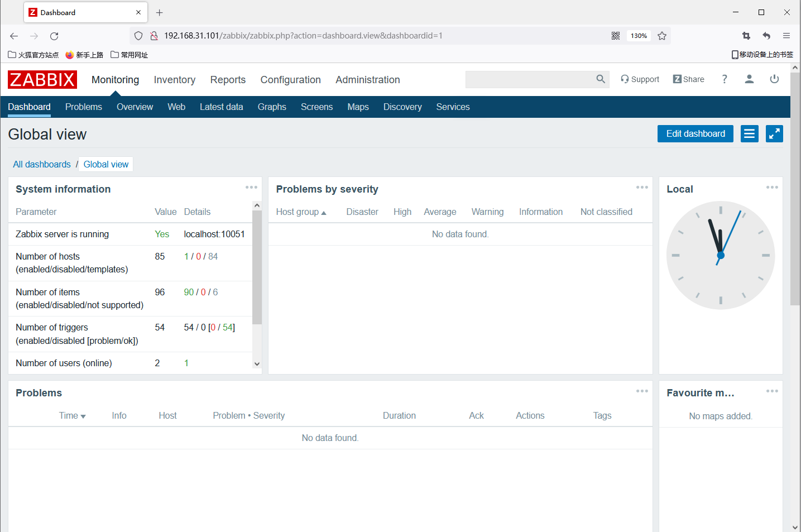The width and height of the screenshot is (801, 532).
Task: Reload the page with the refresh icon
Action: click(54, 36)
